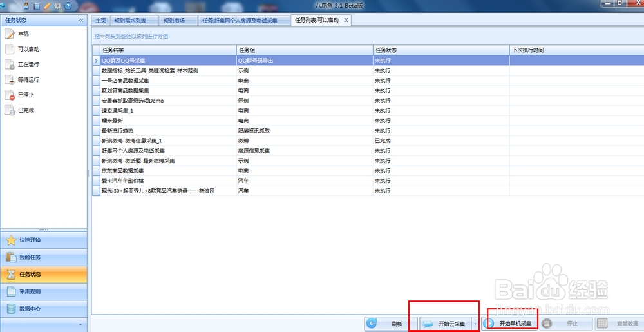This screenshot has height=332, width=644.
Task: Open settings gear icon in title toolbar
Action: tap(57, 6)
